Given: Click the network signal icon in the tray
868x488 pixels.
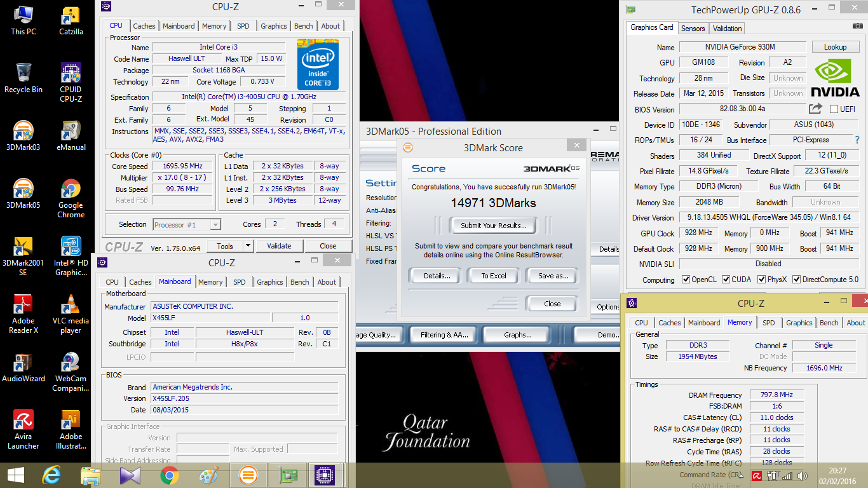Looking at the screenshot, I should click(787, 475).
